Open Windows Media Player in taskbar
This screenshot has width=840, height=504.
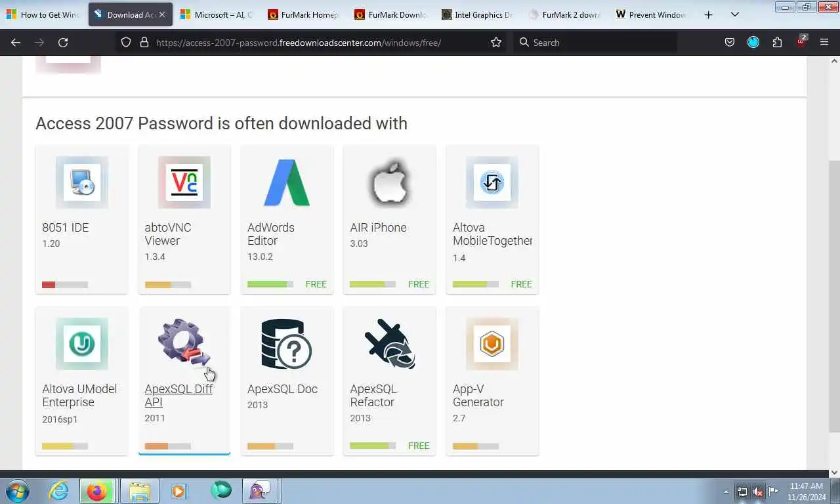[178, 491]
